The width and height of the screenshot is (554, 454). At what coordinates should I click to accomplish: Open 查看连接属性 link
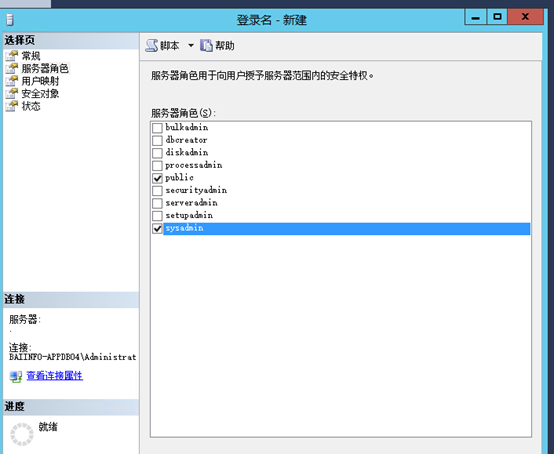pos(55,376)
